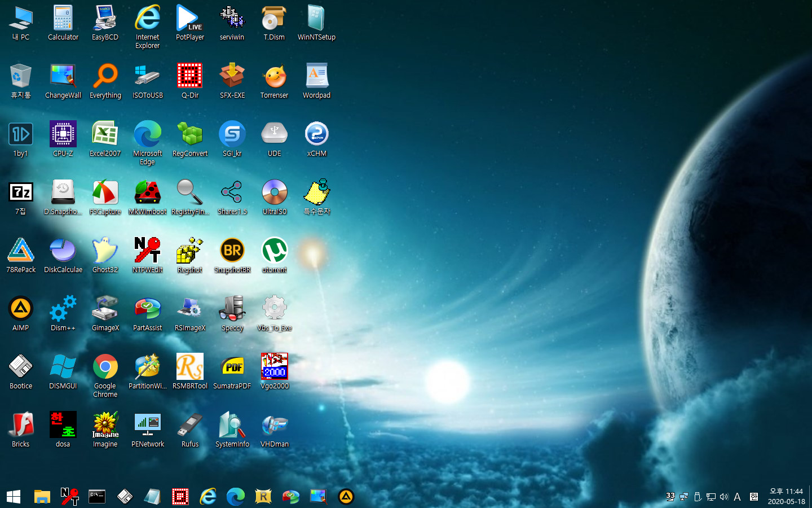The image size is (812, 508).
Task: Click the Windows Start button
Action: pos(14,497)
